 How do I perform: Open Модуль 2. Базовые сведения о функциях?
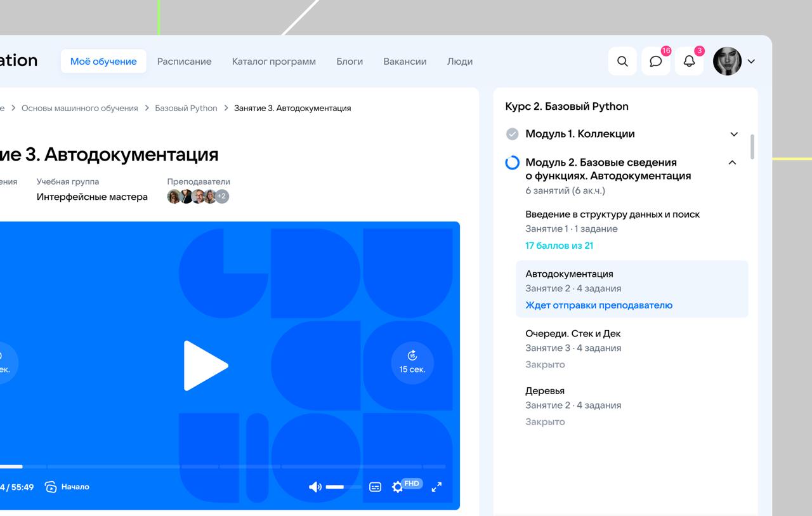(x=608, y=169)
